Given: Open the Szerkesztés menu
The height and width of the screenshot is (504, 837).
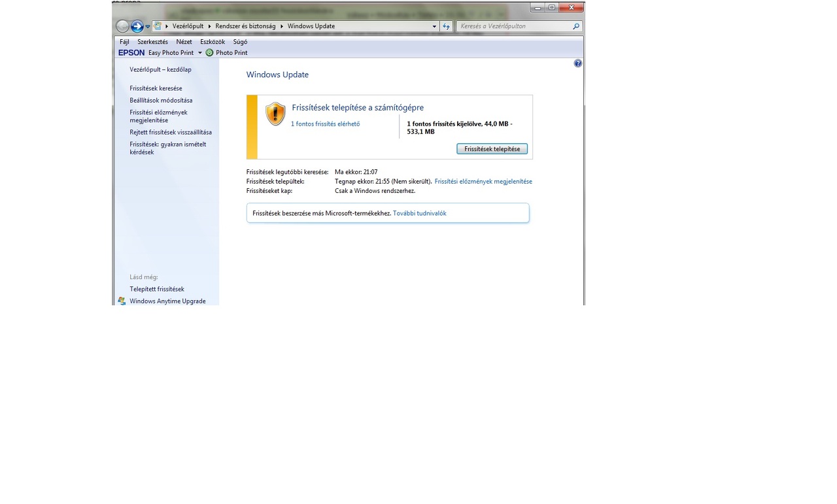Looking at the screenshot, I should pos(152,42).
